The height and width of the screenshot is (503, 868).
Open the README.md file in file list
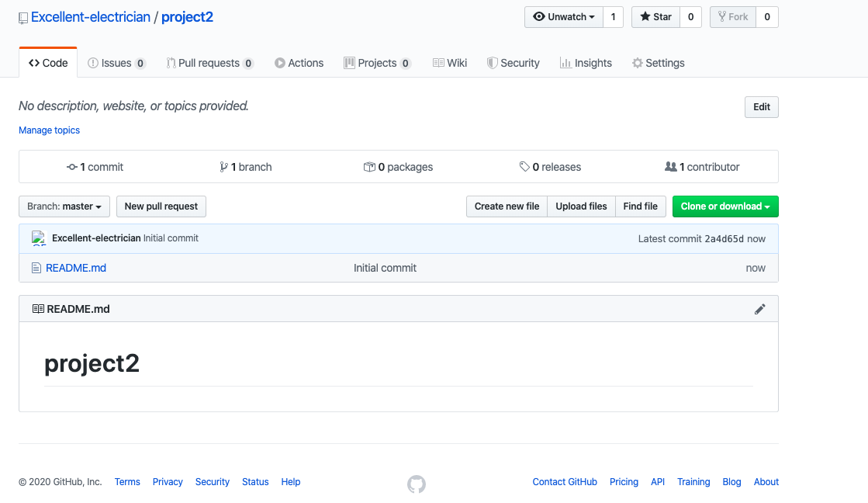coord(76,268)
